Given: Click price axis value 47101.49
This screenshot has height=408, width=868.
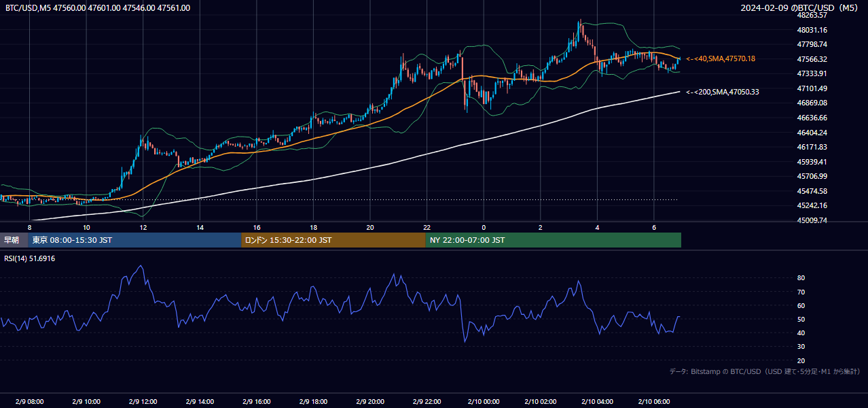Looking at the screenshot, I should tap(812, 88).
